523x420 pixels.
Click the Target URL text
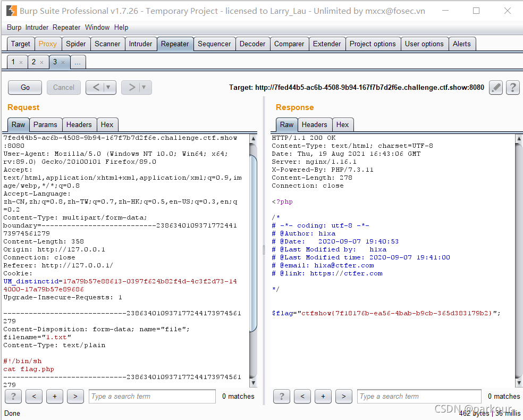(x=356, y=87)
